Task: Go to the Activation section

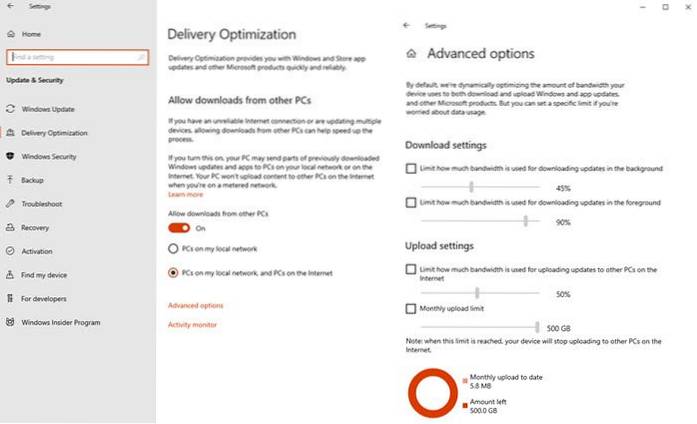Action: pos(37,251)
